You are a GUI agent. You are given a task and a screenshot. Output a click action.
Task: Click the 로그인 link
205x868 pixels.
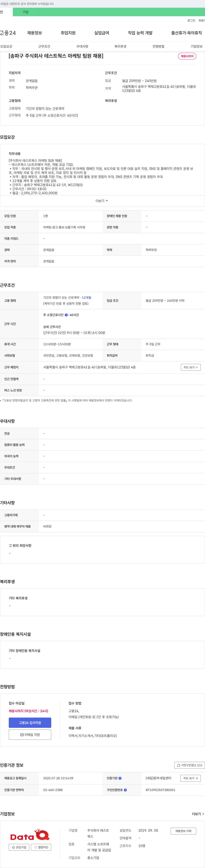point(191,21)
